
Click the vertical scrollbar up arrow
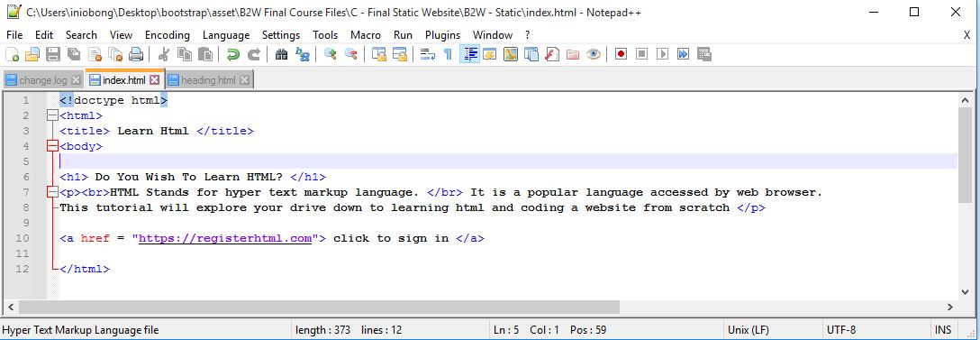(965, 100)
